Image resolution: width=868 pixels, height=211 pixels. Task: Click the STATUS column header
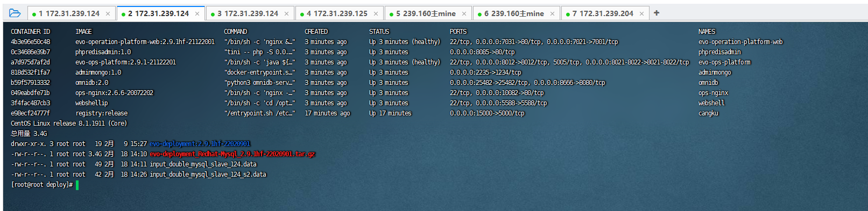coord(379,32)
